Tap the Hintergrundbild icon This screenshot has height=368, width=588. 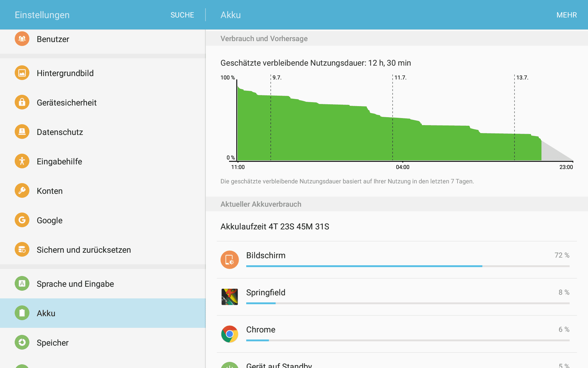pyautogui.click(x=22, y=73)
